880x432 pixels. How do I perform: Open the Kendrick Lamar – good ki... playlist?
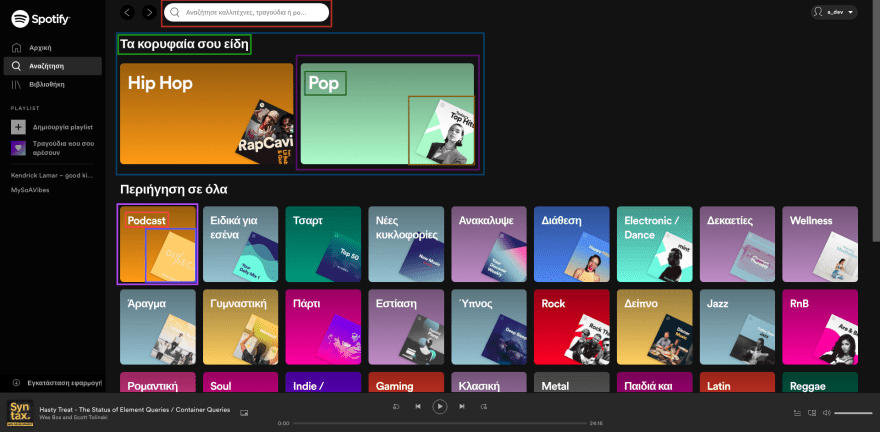point(52,176)
